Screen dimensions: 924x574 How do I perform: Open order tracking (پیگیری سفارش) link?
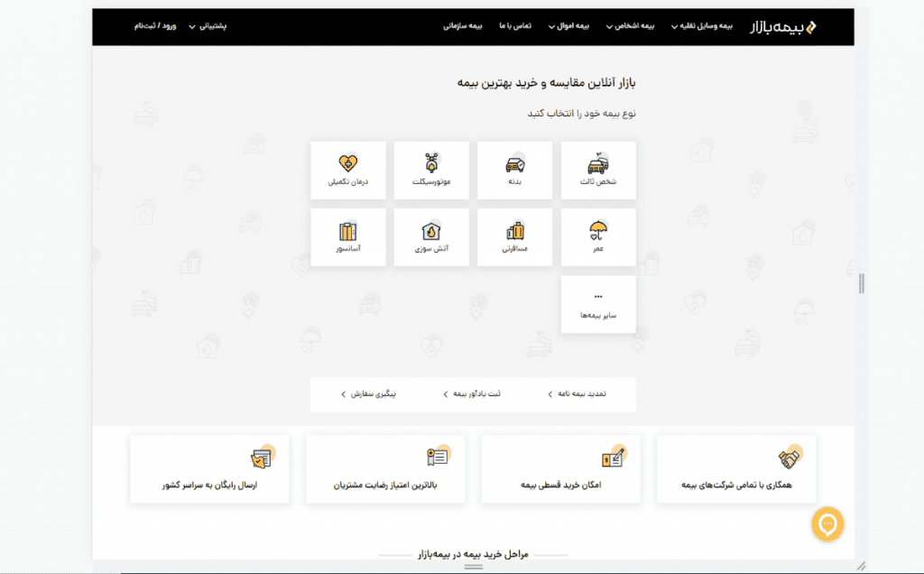(x=368, y=393)
